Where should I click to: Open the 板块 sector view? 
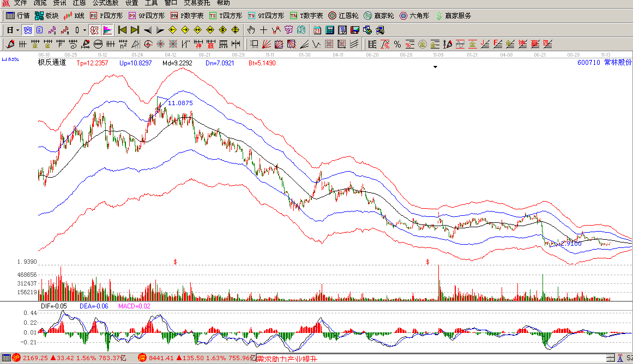[46, 16]
